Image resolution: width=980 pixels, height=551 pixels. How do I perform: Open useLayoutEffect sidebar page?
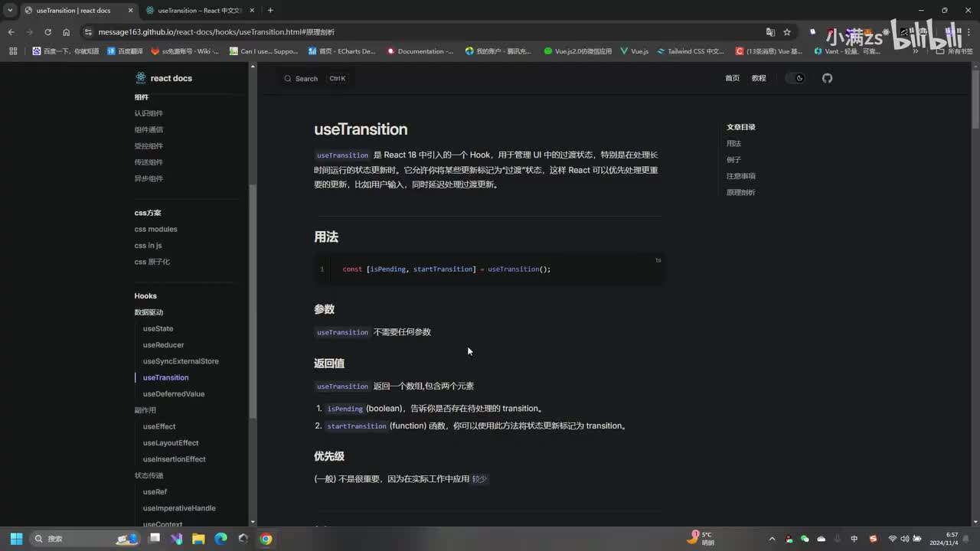tap(171, 443)
